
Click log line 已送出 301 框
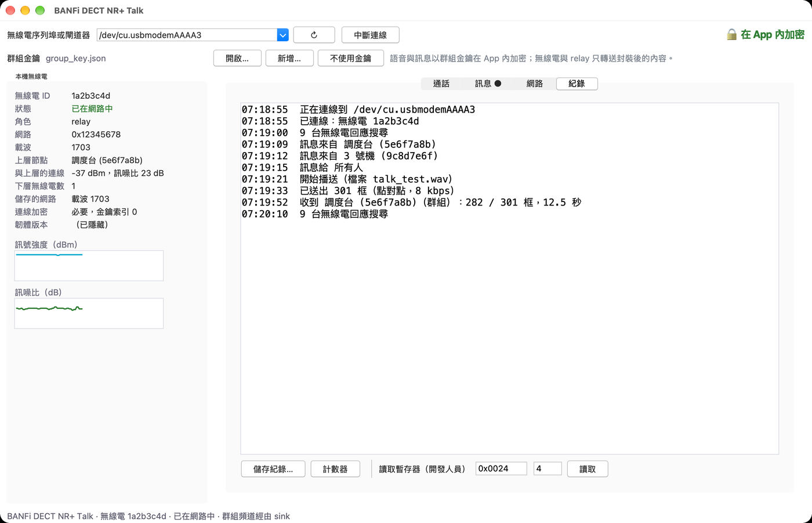pyautogui.click(x=348, y=190)
